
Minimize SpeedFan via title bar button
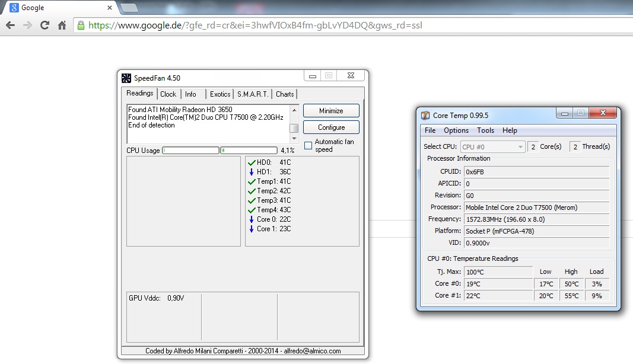pyautogui.click(x=313, y=75)
